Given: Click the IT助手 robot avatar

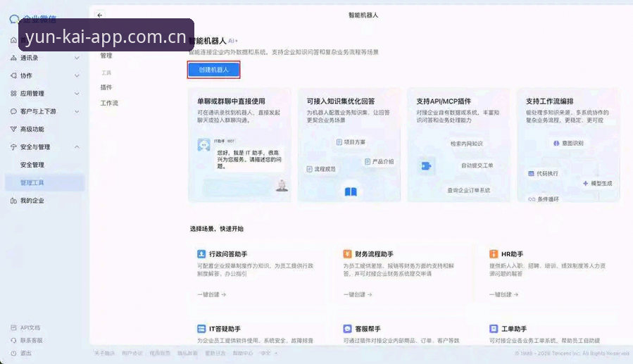Looking at the screenshot, I should click(x=204, y=145).
